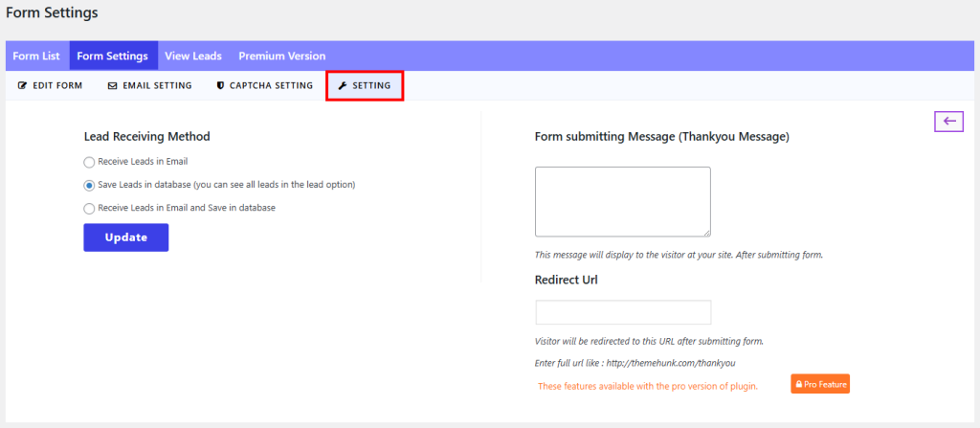Click the 'Lead Receiving Method' heading

pyautogui.click(x=146, y=136)
